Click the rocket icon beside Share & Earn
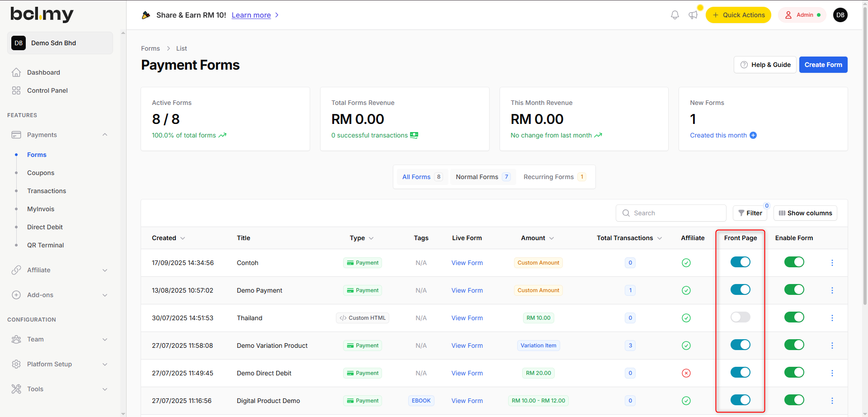 (x=146, y=15)
